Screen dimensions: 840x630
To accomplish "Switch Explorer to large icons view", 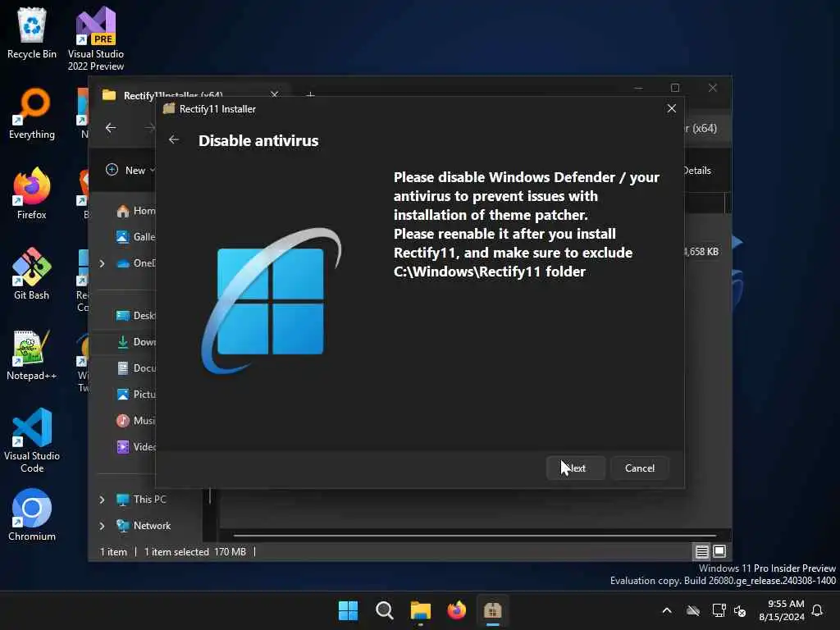I will 719,551.
